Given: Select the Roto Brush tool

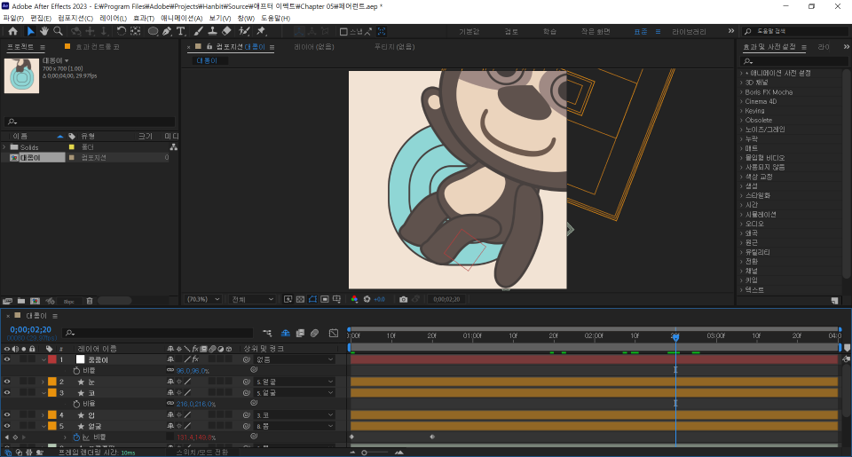Looking at the screenshot, I should [x=244, y=32].
